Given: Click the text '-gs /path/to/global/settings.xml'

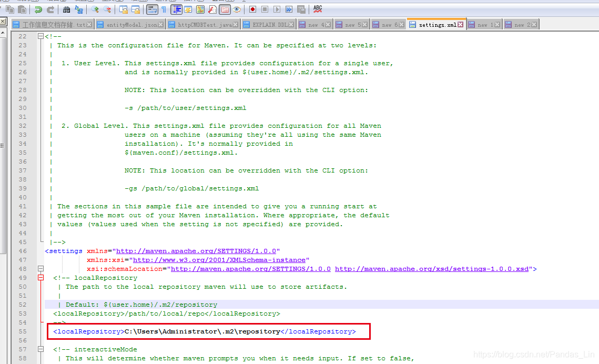Looking at the screenshot, I should (192, 189).
